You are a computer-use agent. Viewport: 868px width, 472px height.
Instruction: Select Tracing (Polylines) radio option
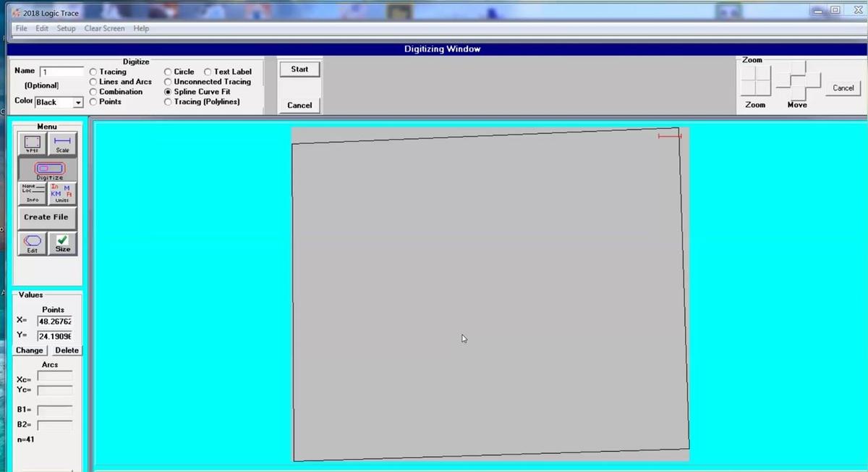(168, 102)
